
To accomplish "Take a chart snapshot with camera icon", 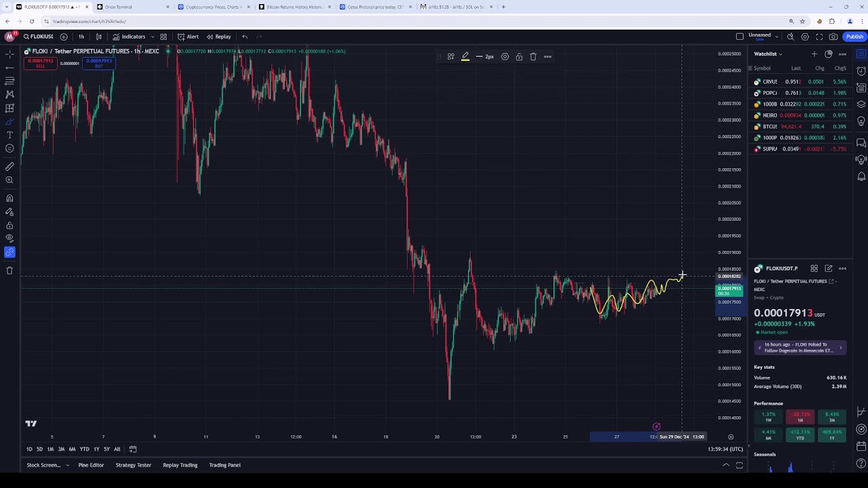I will tap(833, 37).
